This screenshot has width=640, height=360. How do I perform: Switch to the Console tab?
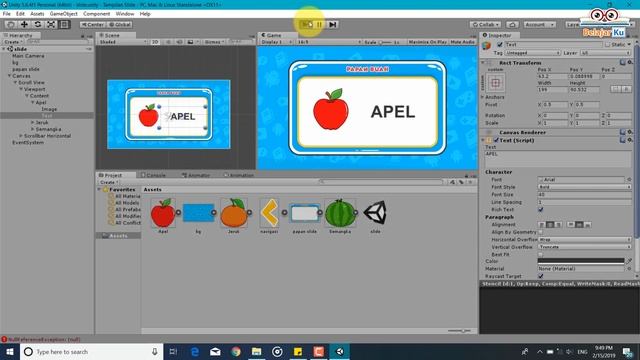coord(154,175)
